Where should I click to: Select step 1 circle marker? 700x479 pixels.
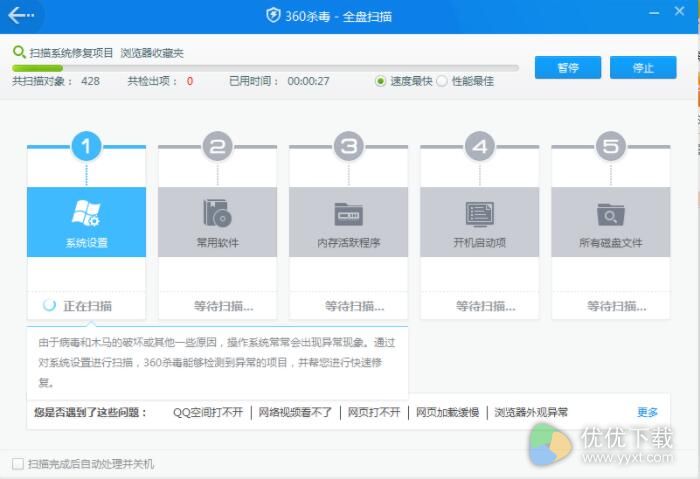[x=86, y=146]
